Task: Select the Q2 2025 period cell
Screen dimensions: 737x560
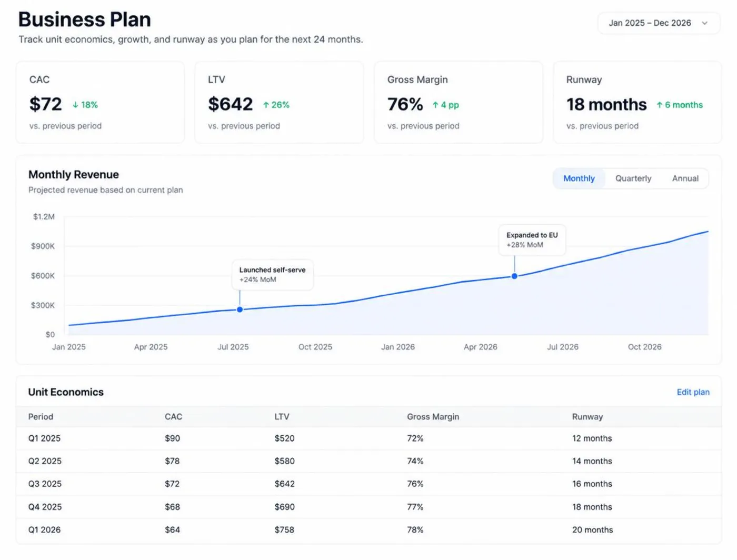Action: click(45, 461)
